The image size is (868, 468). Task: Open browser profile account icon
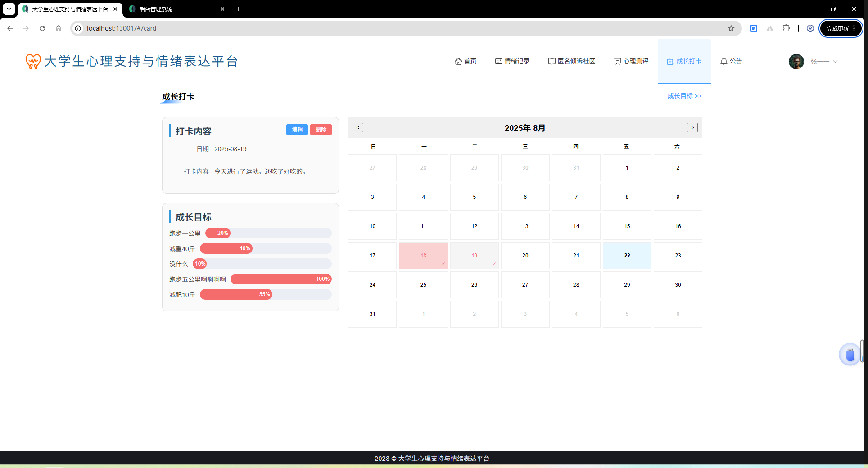click(x=810, y=28)
